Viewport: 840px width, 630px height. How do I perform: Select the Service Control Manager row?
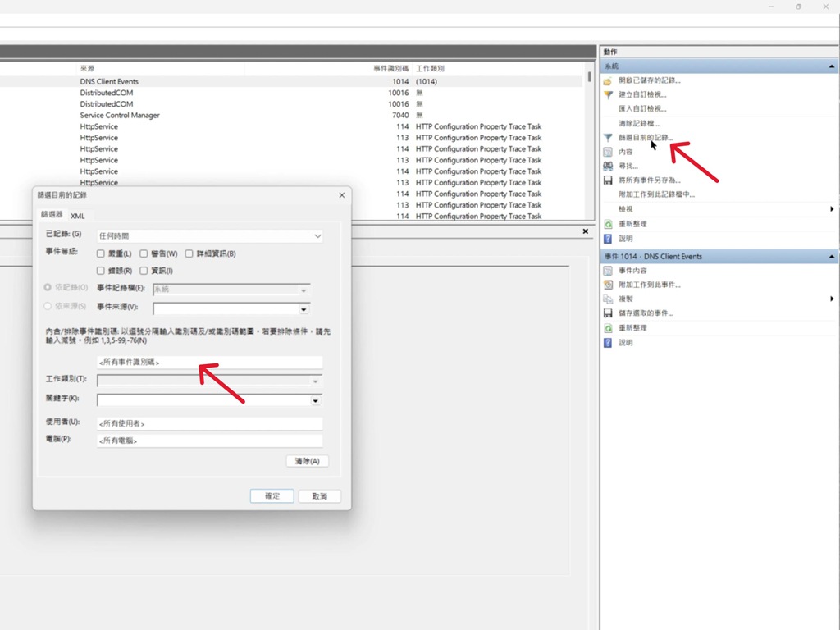(291, 115)
